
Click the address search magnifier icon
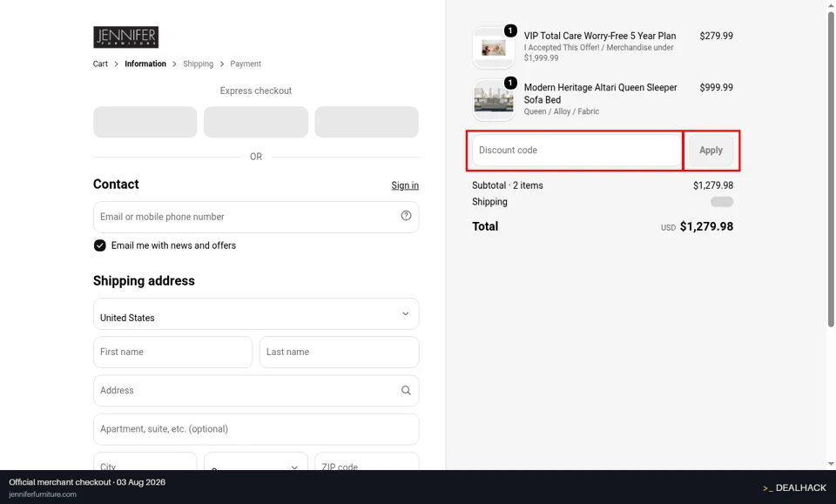(407, 391)
